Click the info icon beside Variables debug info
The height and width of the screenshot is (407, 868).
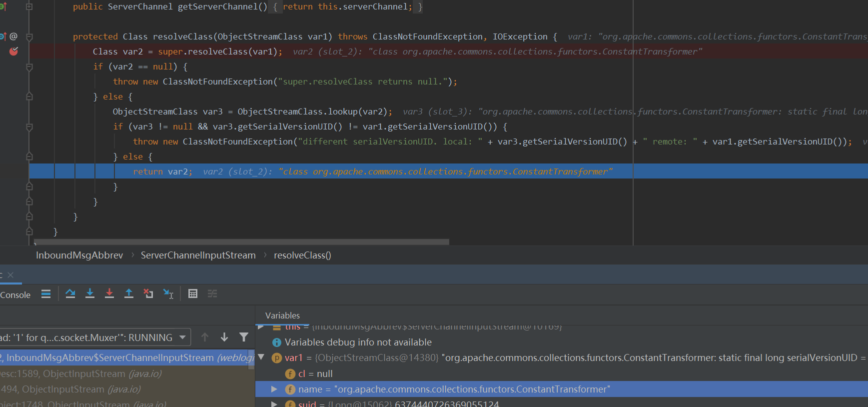point(276,342)
